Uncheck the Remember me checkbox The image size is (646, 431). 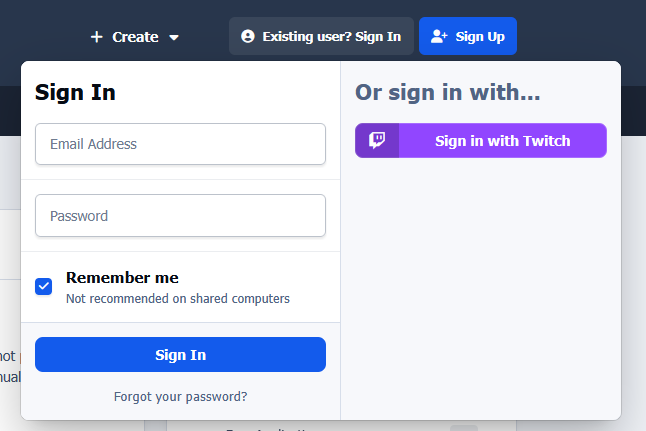pyautogui.click(x=44, y=286)
